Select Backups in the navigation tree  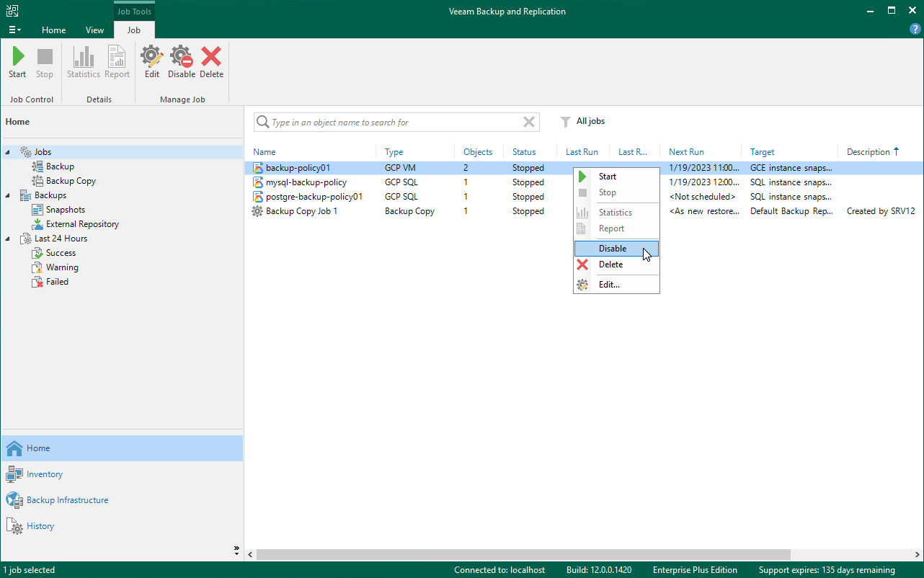point(50,195)
